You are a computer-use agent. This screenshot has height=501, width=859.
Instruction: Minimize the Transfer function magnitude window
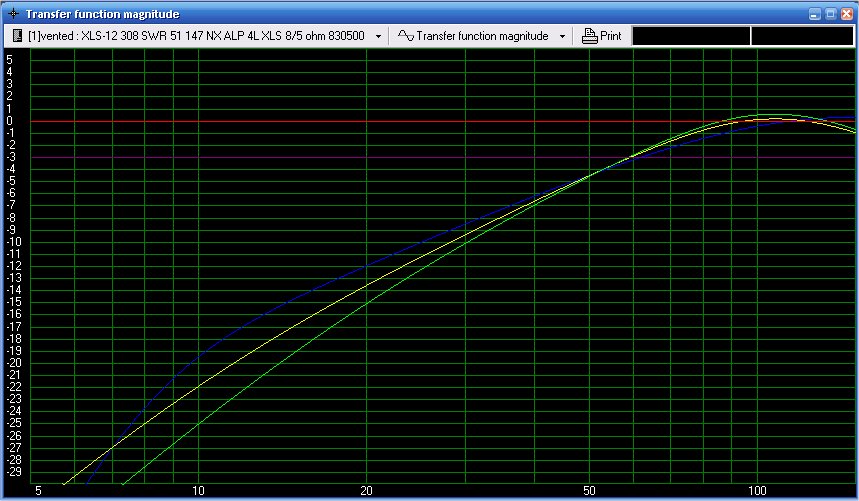[x=815, y=14]
